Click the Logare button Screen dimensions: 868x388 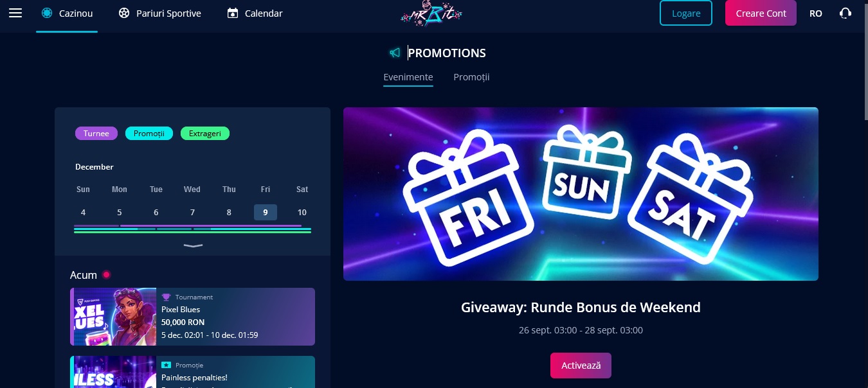[x=686, y=13]
